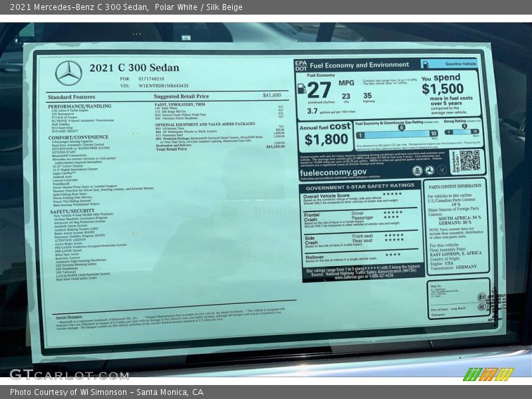This screenshot has height=399, width=532.
Task: Click the "SAFETY/SECURITY" section heading
Action: (x=72, y=211)
